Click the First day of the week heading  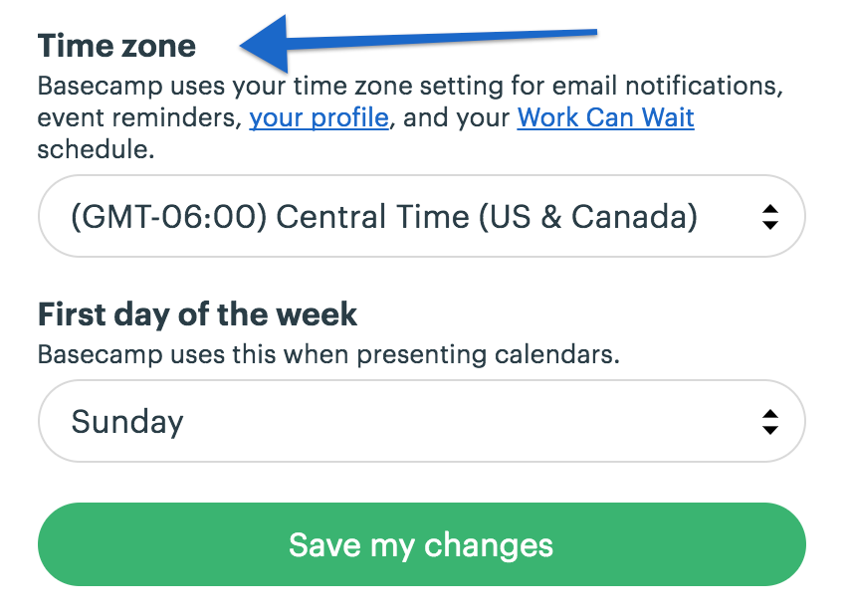(197, 313)
